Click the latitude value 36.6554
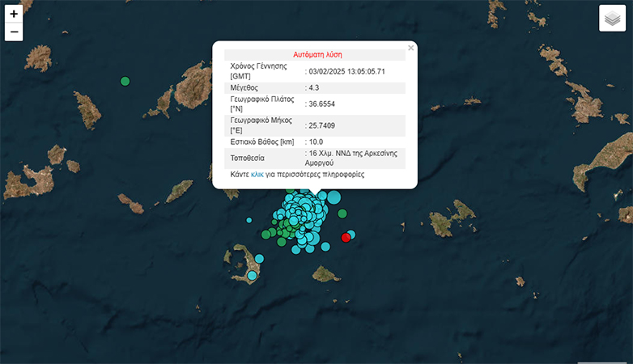Screen dimensions: 633x364 [321, 104]
